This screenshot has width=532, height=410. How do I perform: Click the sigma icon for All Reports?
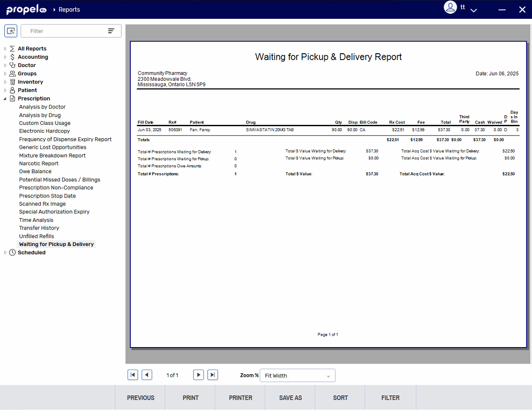coord(12,49)
